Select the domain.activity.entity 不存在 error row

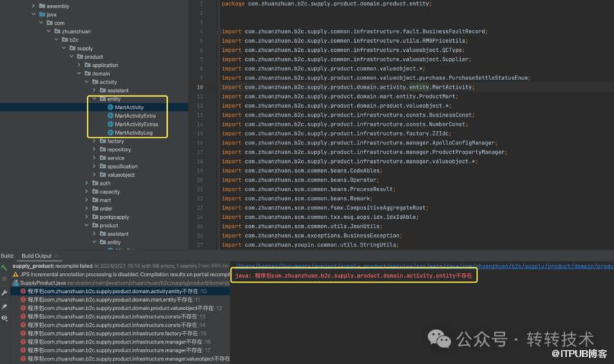click(119, 291)
